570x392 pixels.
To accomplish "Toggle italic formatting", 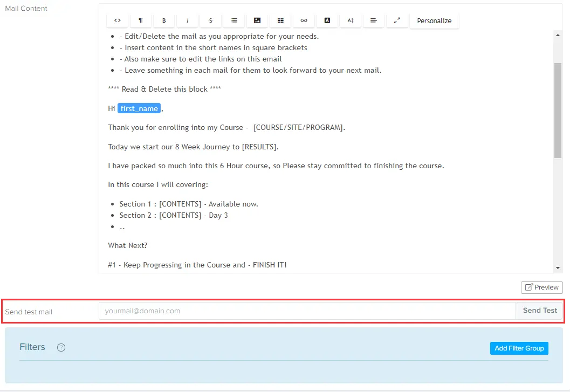I will point(187,20).
